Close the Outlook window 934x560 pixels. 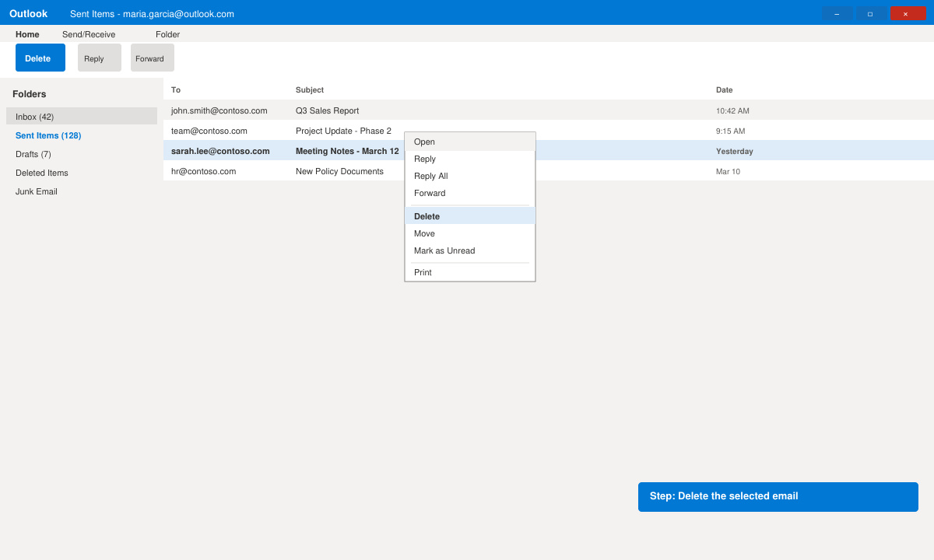(908, 13)
